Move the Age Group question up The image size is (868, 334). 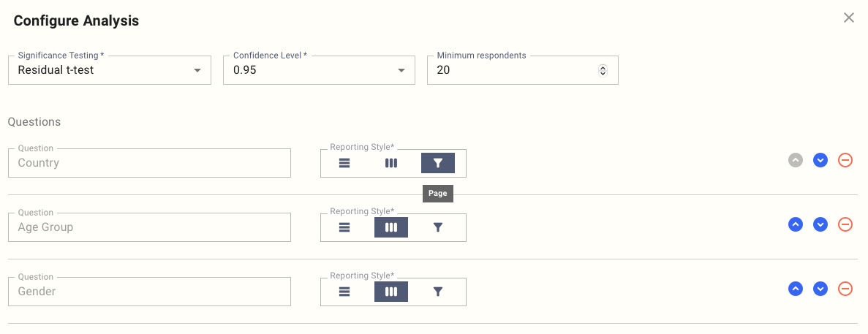796,224
